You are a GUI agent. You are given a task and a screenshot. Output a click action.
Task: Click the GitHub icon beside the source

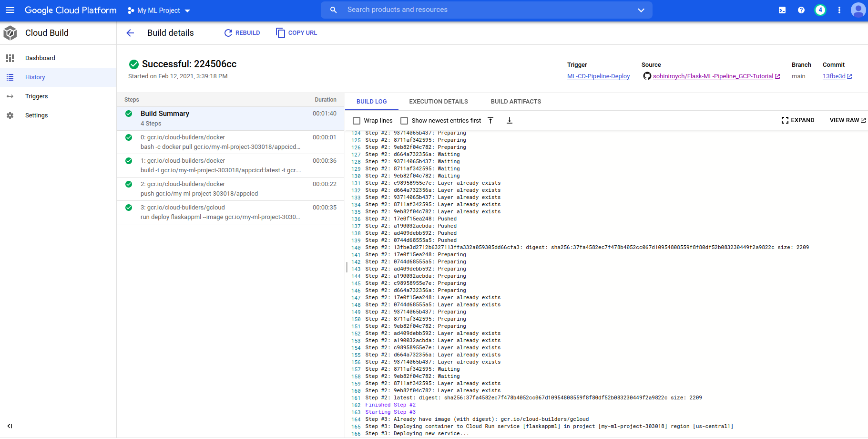[647, 76]
